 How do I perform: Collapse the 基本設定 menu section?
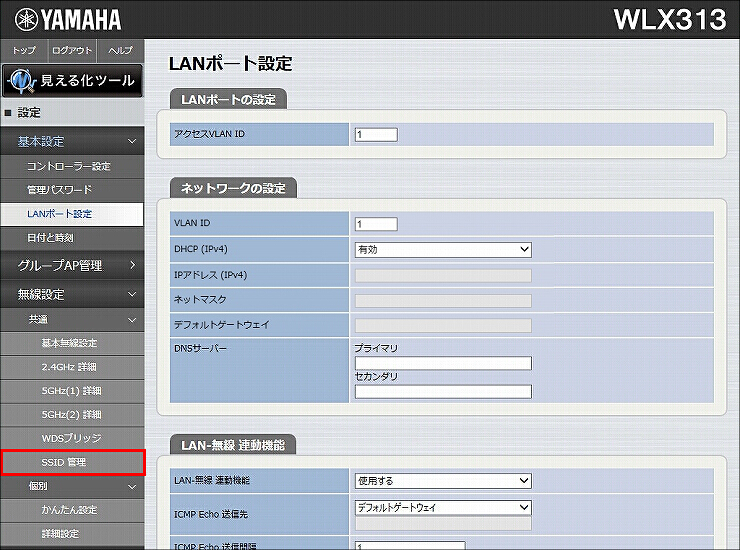pyautogui.click(x=72, y=141)
